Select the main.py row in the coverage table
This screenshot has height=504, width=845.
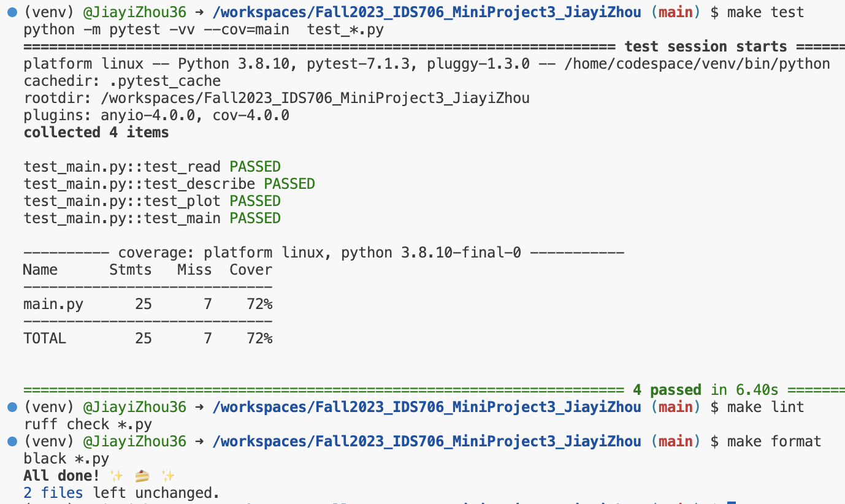point(147,304)
